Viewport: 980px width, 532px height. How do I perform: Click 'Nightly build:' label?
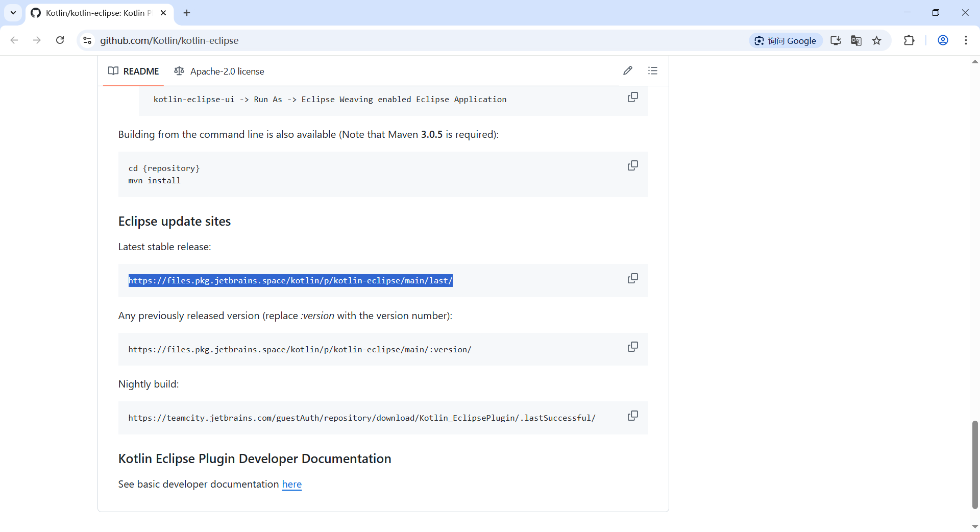[149, 384]
